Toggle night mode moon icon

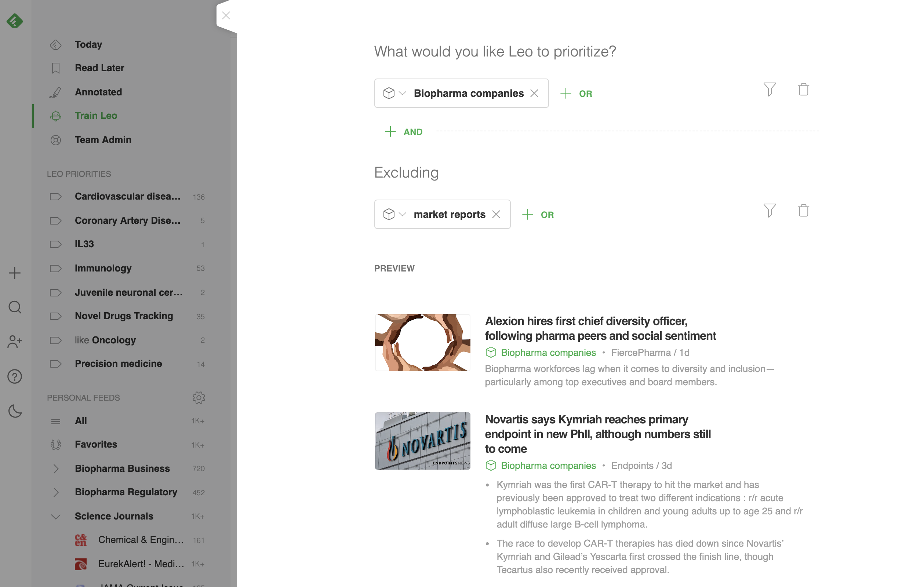coord(15,411)
